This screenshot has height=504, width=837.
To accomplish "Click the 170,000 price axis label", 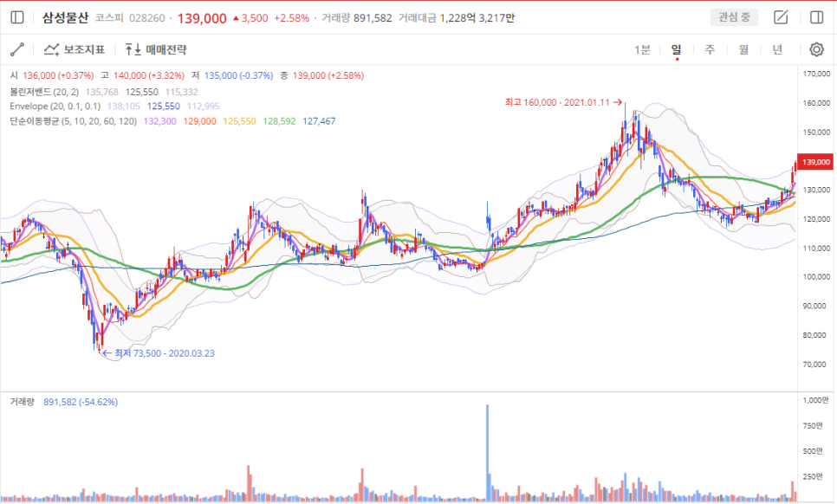I will coord(816,74).
